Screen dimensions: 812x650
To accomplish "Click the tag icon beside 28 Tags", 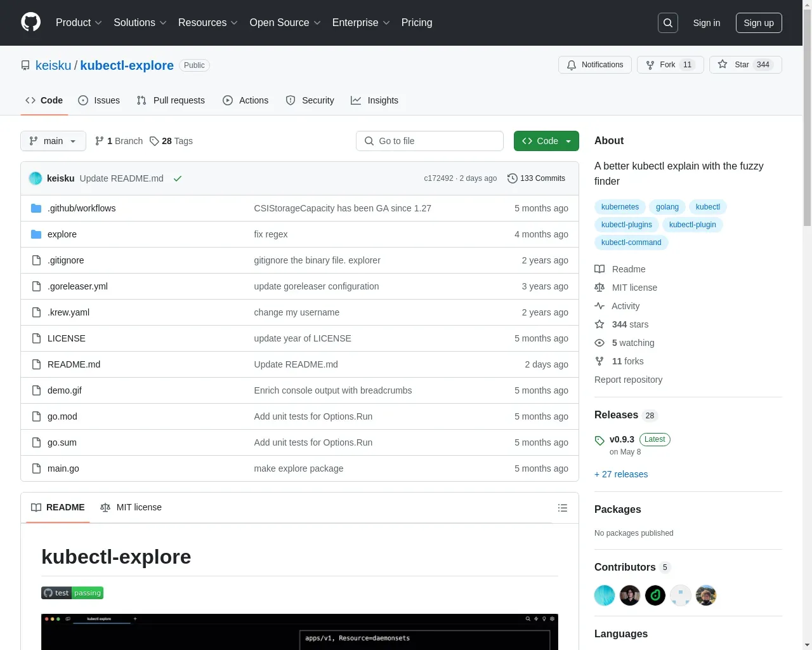I will (154, 141).
